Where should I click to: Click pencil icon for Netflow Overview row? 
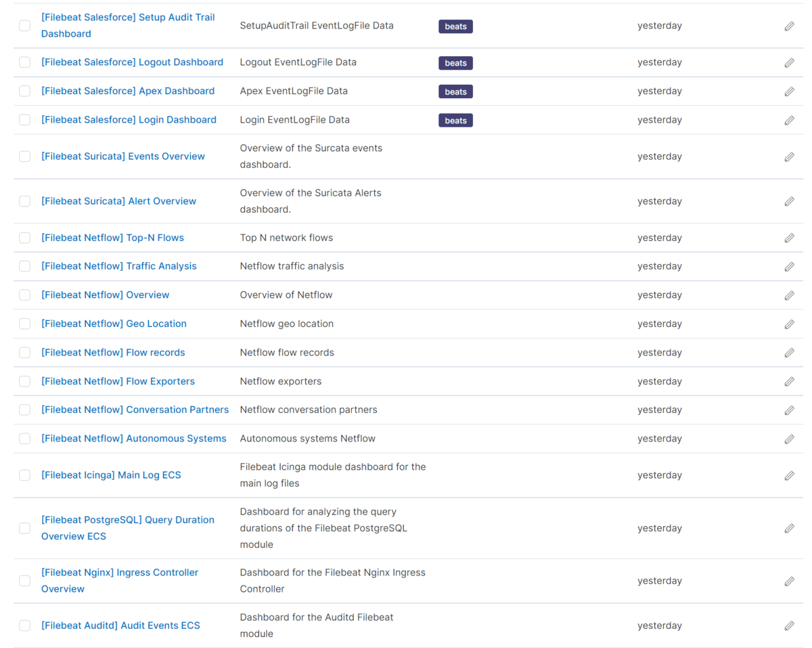click(x=789, y=295)
